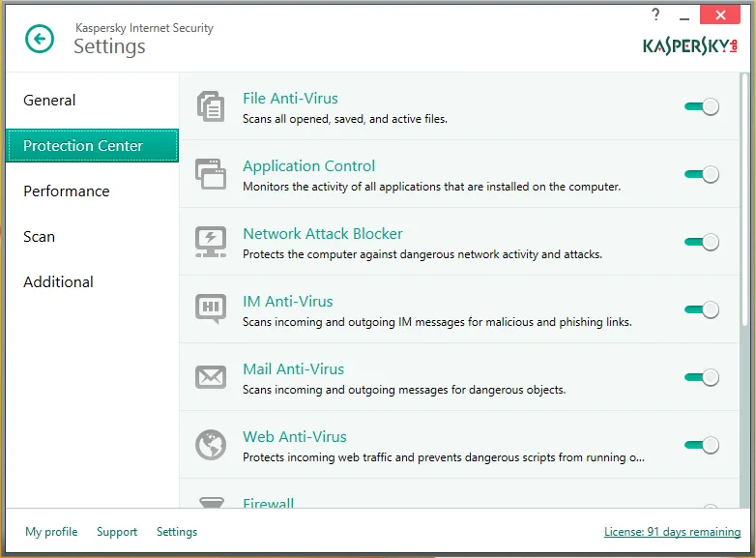Click the Web Anti-Virus globe icon
The width and height of the screenshot is (756, 558).
click(x=211, y=445)
